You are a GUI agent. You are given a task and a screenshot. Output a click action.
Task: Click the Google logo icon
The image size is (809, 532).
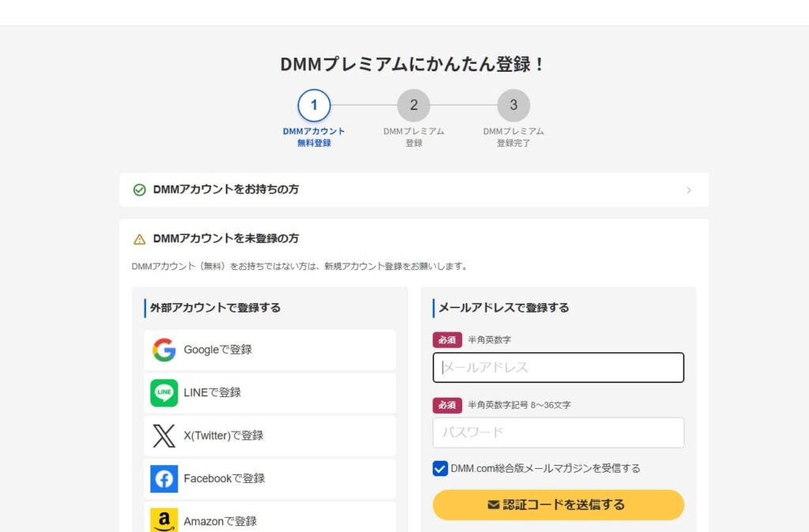(164, 350)
